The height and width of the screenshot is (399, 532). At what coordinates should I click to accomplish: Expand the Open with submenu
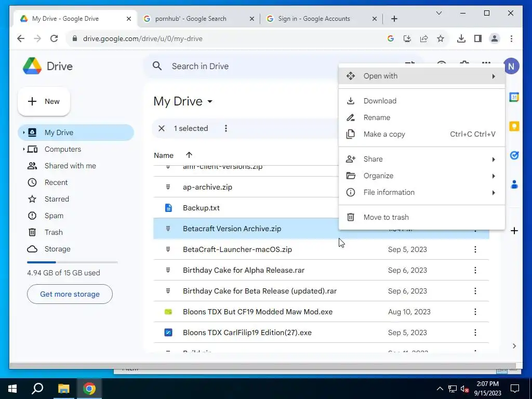[x=422, y=76]
